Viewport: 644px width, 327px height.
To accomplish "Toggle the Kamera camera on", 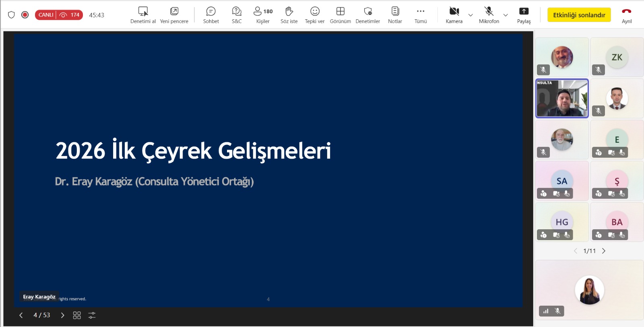I will coord(454,15).
